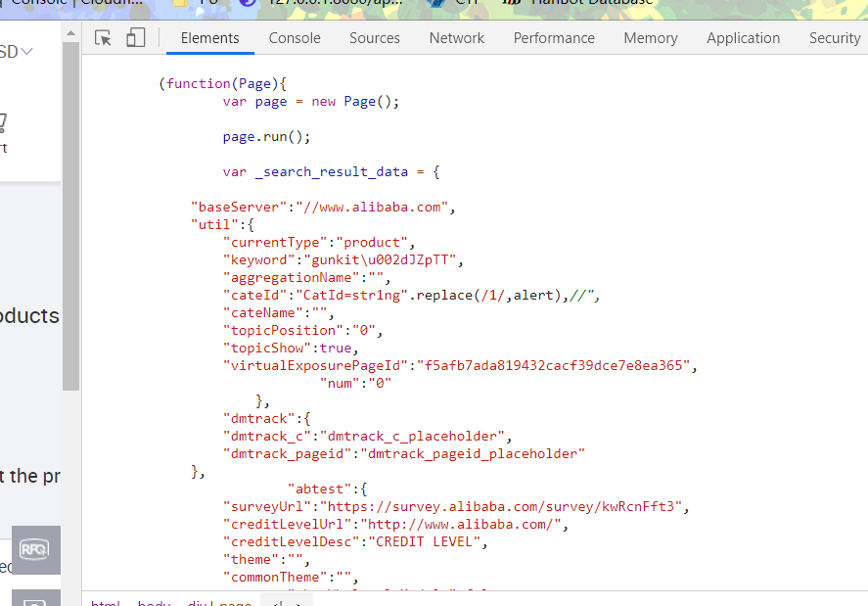This screenshot has width=868, height=606.
Task: Click the var page = new Page(); line
Action: (310, 102)
